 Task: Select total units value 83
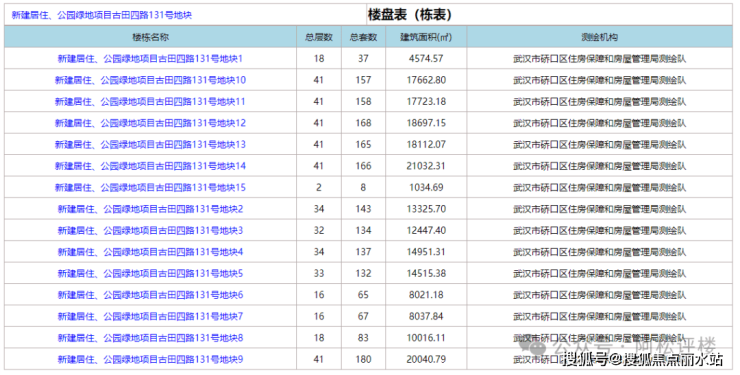point(363,338)
